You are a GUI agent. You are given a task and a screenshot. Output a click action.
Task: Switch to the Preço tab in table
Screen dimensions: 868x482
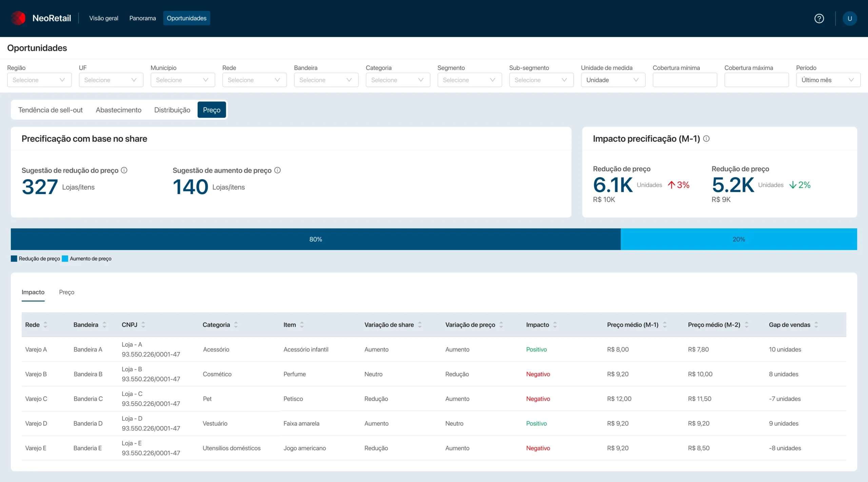[x=66, y=291]
